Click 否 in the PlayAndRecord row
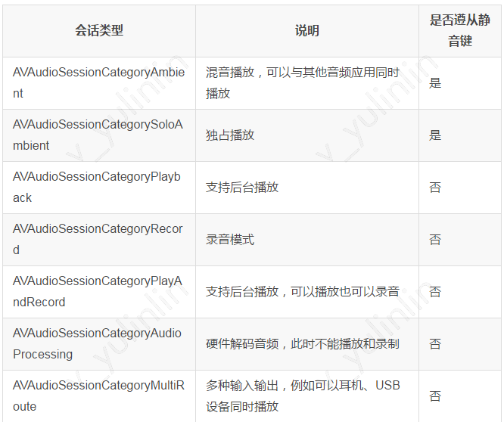 click(435, 292)
